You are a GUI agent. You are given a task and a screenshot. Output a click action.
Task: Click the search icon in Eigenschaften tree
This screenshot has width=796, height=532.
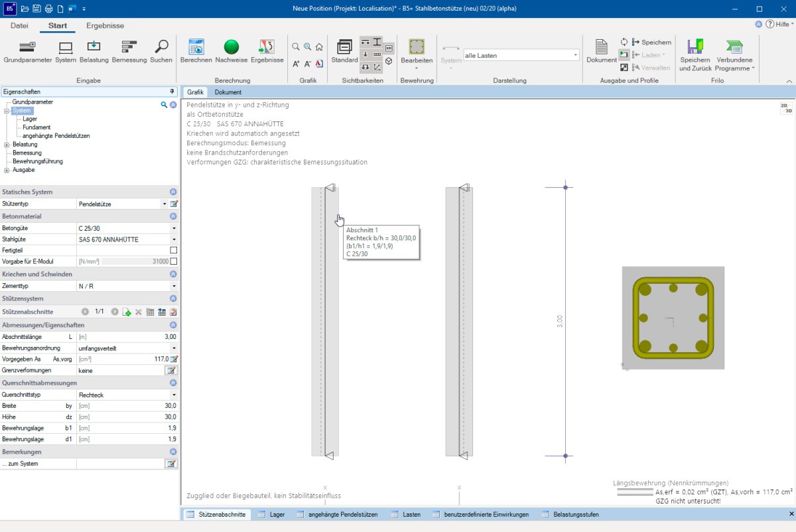(x=165, y=105)
